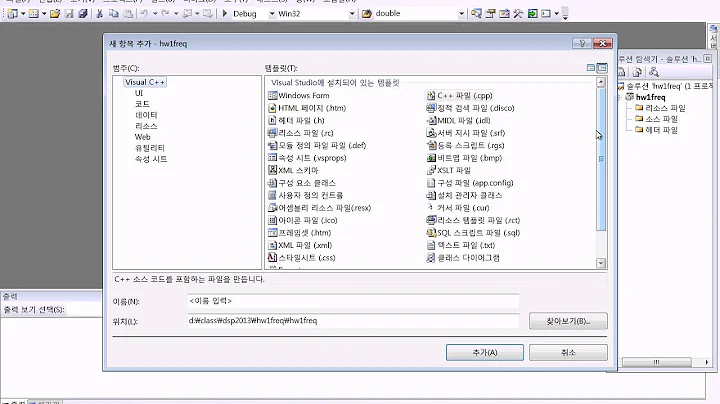The image size is (720, 404).
Task: Select the 리소스 파일 folder in Solution Explorer
Action: (660, 108)
